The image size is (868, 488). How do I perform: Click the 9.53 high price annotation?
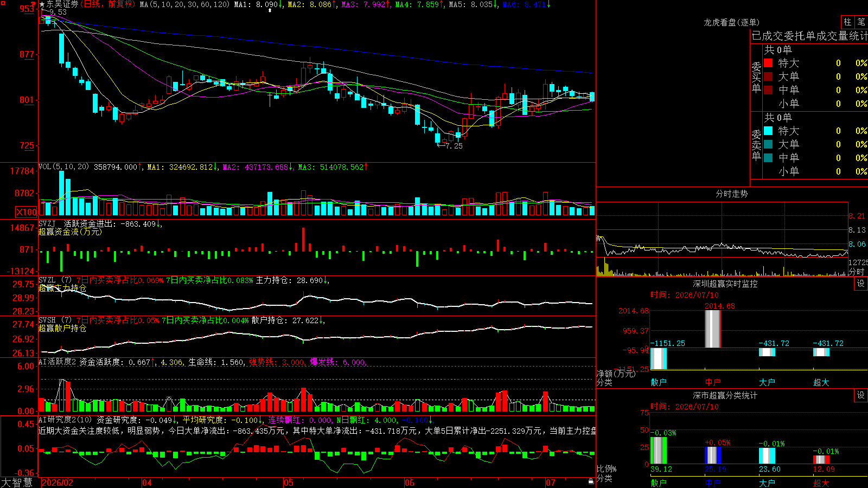58,12
